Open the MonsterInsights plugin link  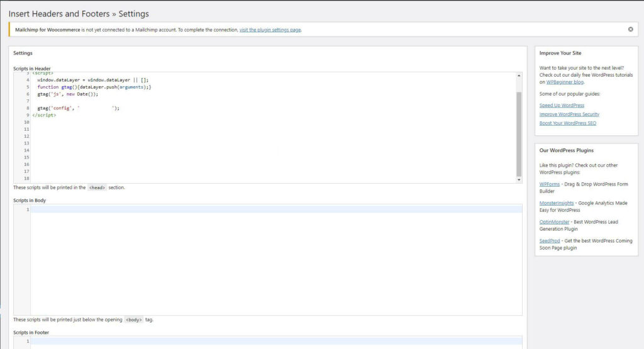point(557,203)
